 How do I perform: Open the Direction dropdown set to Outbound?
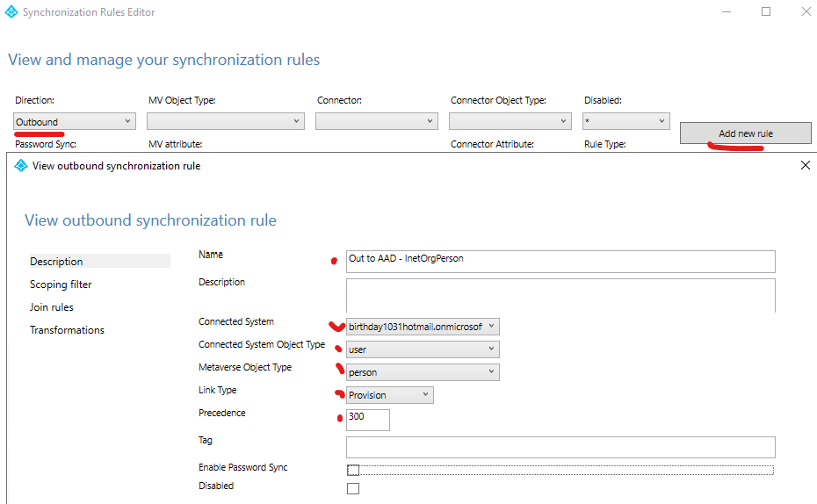(75, 122)
